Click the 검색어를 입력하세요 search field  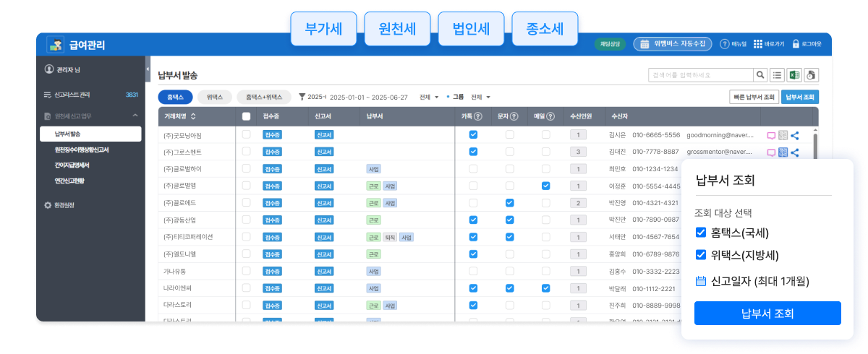coord(699,74)
